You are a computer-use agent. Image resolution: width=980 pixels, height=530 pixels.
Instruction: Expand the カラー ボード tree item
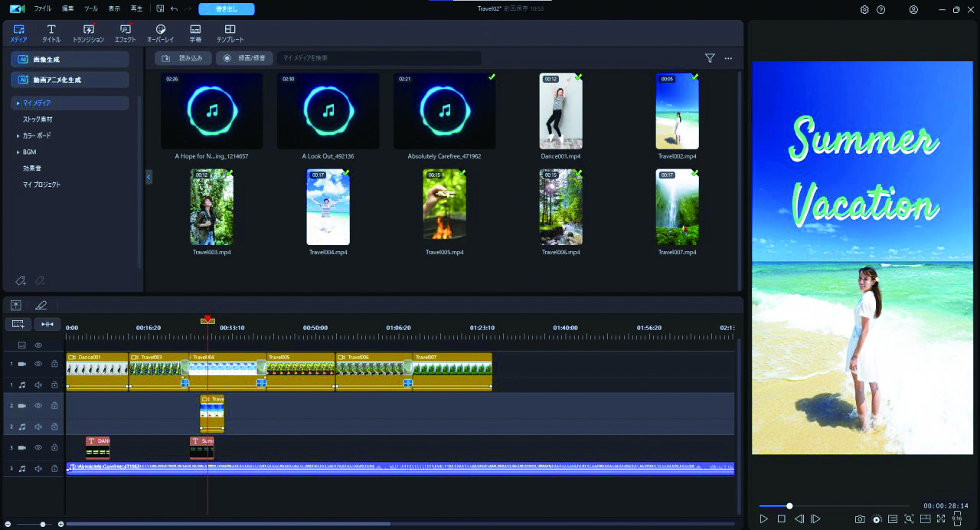[18, 136]
